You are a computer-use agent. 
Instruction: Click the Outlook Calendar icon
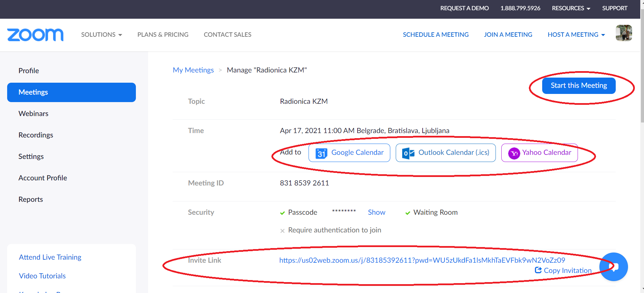(x=408, y=153)
